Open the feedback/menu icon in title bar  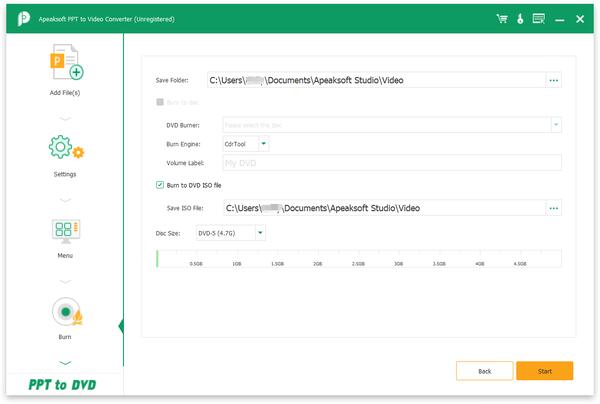(538, 19)
